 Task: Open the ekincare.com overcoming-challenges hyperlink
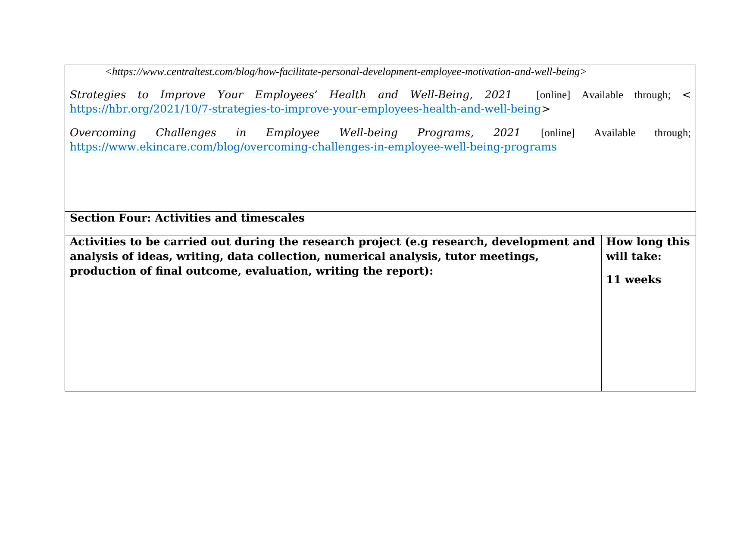(313, 147)
